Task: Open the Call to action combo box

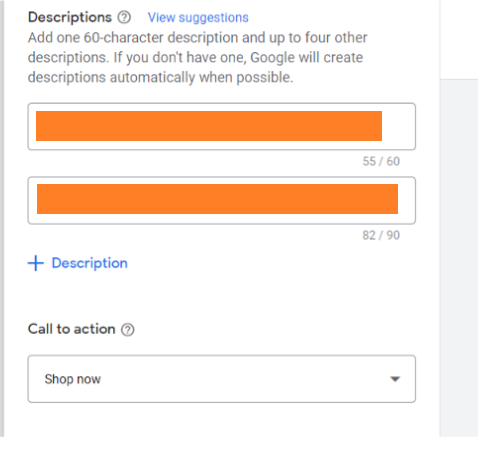Action: pyautogui.click(x=222, y=379)
